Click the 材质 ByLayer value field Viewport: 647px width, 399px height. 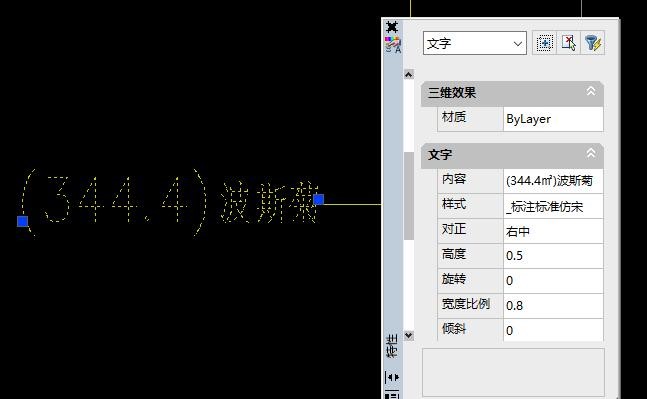[553, 119]
